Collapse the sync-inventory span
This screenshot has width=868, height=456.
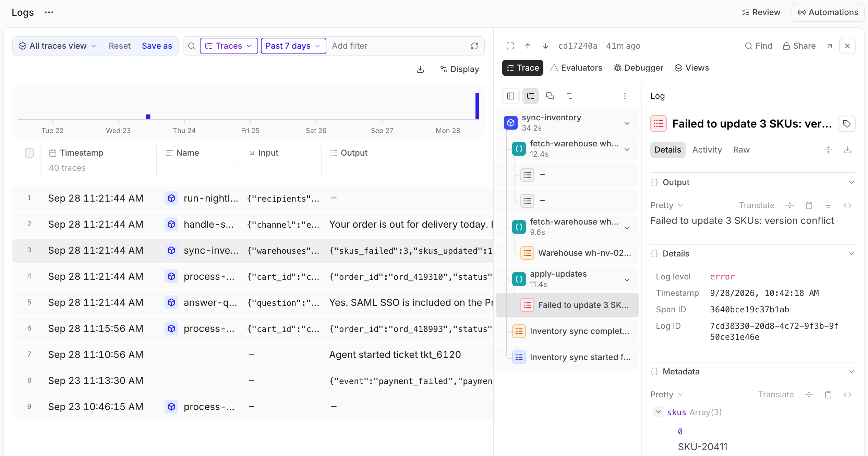tap(627, 123)
